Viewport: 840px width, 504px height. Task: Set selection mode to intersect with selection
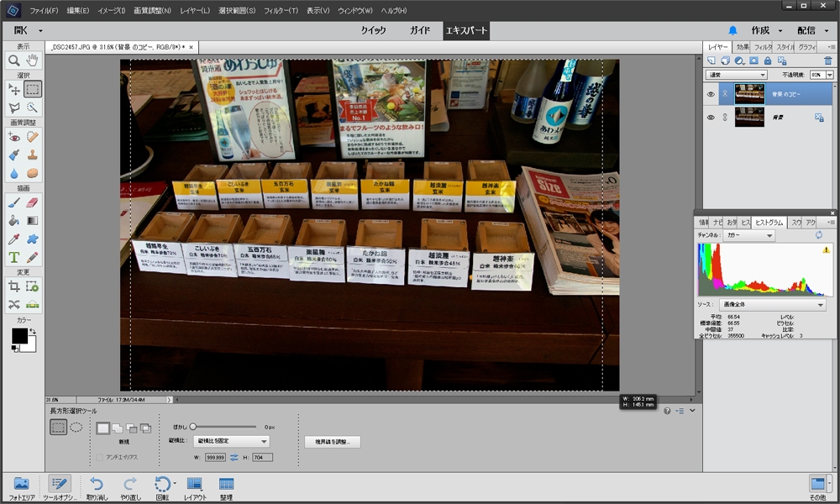(145, 428)
